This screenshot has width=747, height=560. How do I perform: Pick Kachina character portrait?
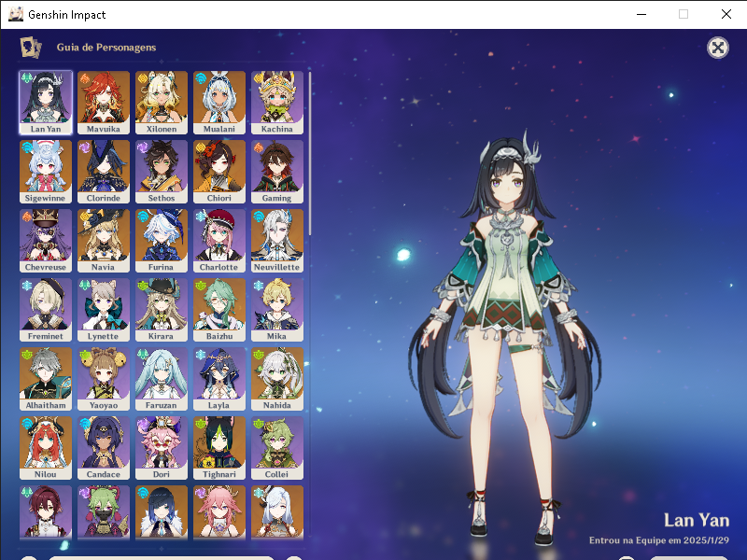click(277, 102)
